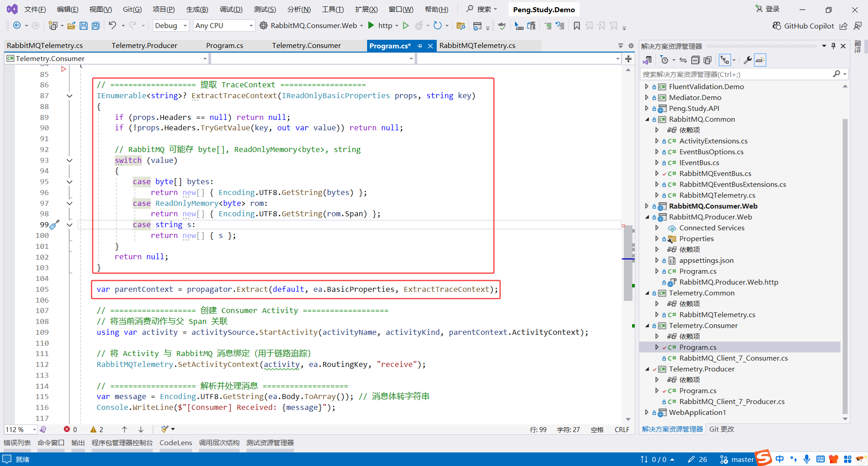This screenshot has height=466, width=868.
Task: Open the 错误列表 panel tab
Action: (17, 443)
